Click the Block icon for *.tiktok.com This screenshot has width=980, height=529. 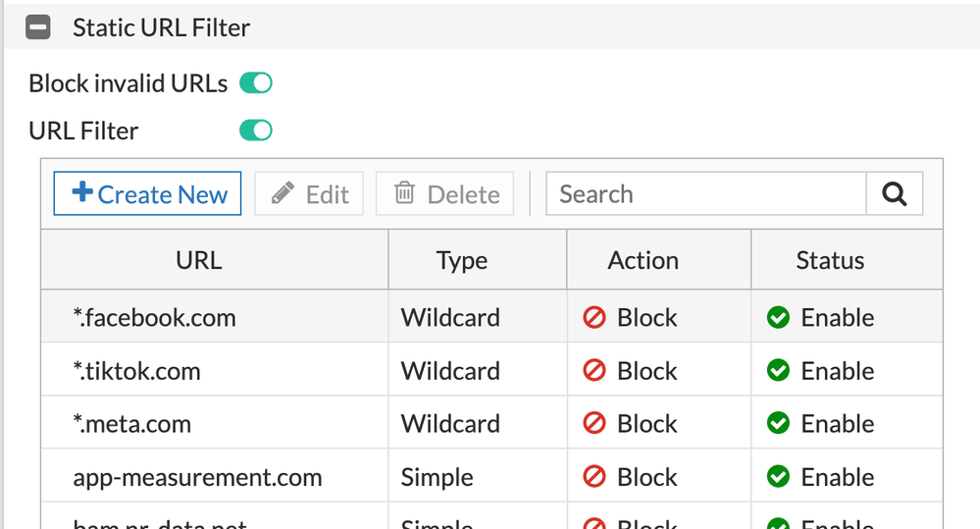(594, 371)
